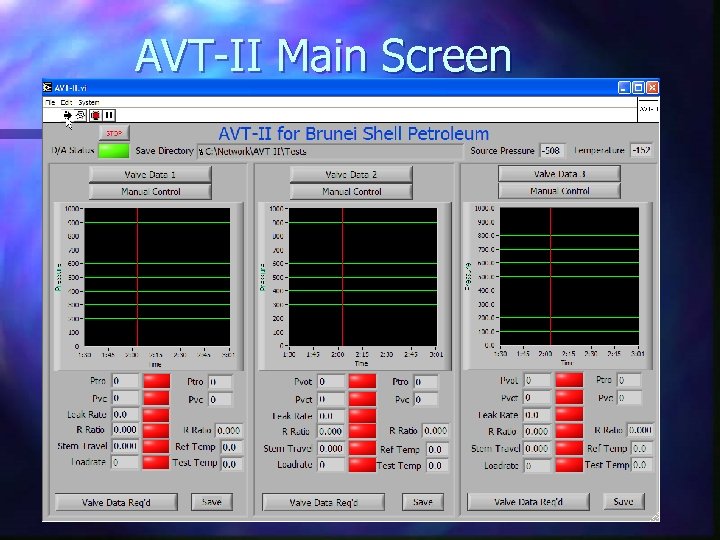The image size is (720, 540).
Task: Click into the Save Directory path field
Action: pos(330,151)
